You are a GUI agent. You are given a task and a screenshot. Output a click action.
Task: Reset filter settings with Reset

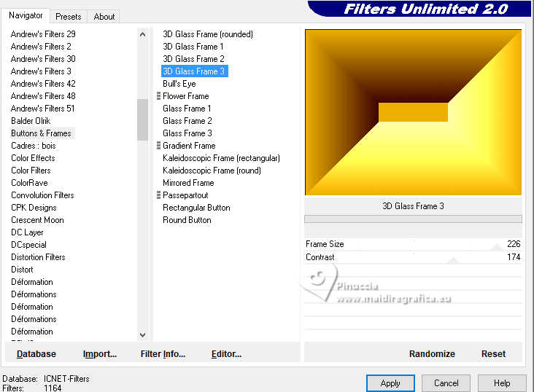click(x=493, y=354)
